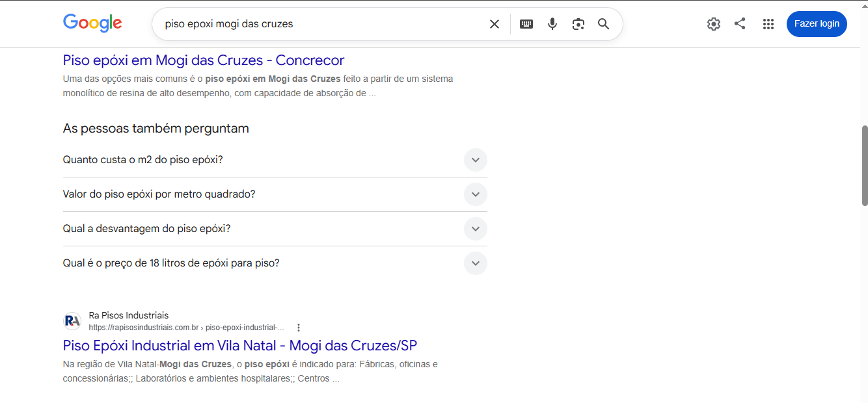
Task: Open 'Piso Epóxi Industrial em Vila Natal' result
Action: click(x=240, y=345)
